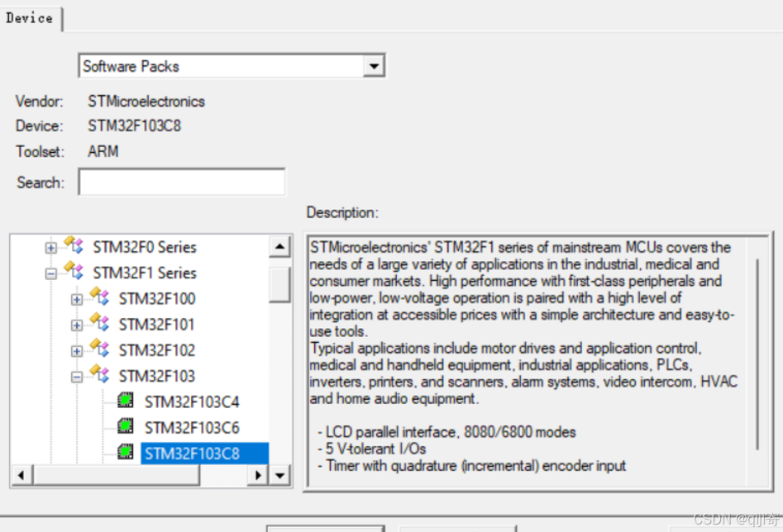Click the STM32F102 group icon
The width and height of the screenshot is (783, 532).
[x=100, y=348]
